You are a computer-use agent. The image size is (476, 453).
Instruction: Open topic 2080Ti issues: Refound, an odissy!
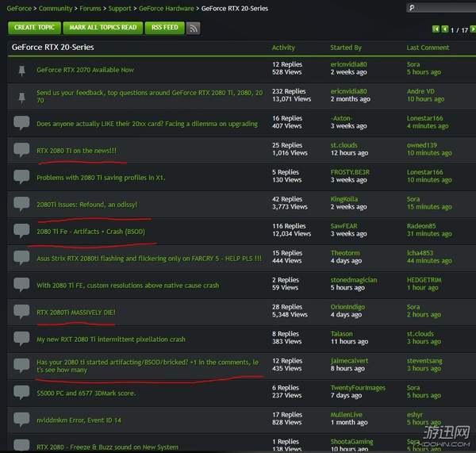pyautogui.click(x=86, y=205)
